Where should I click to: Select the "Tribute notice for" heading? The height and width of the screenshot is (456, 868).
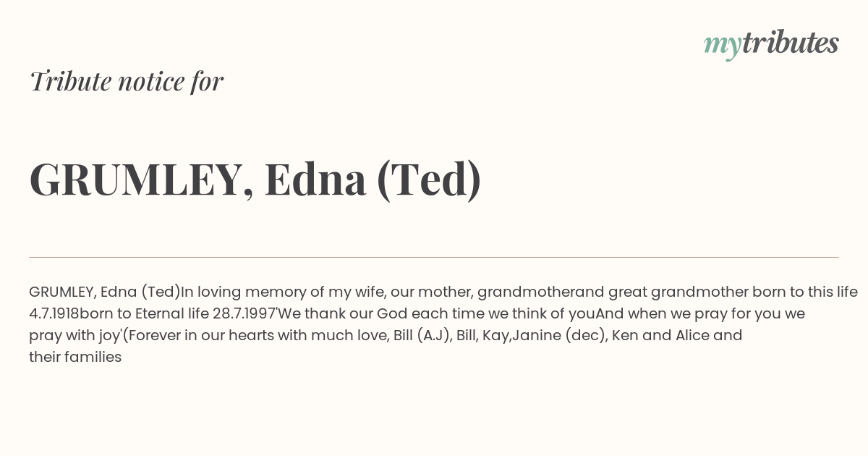[126, 81]
